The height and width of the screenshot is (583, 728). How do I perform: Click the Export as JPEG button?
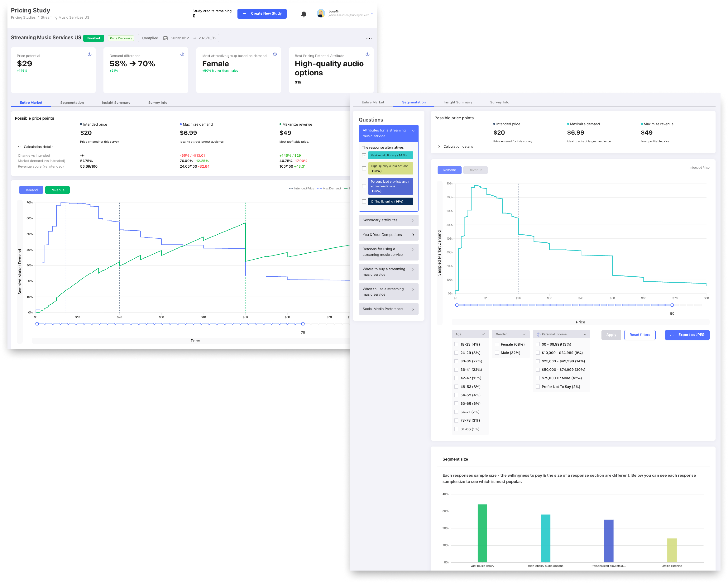687,335
